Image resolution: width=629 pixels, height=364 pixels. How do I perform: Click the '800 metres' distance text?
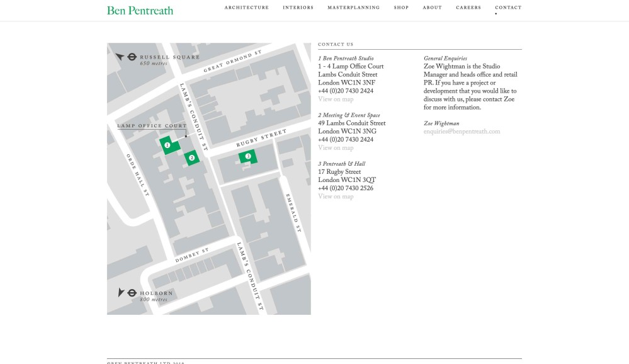(154, 299)
